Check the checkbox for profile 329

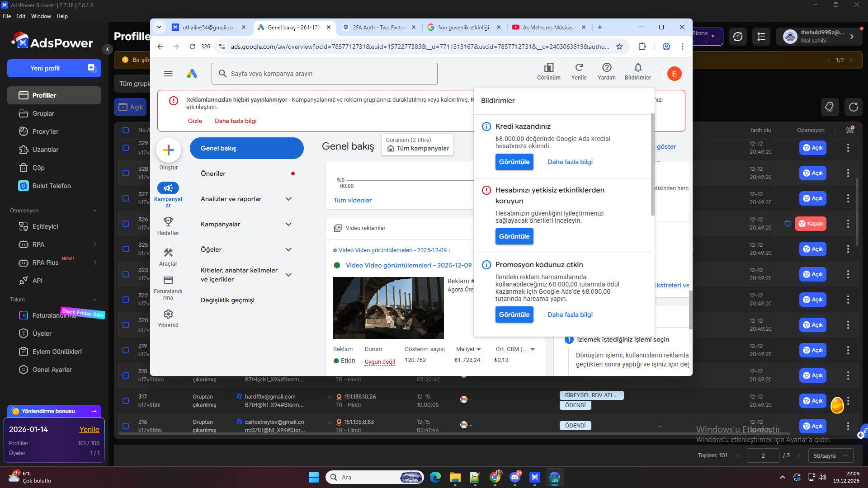[126, 148]
